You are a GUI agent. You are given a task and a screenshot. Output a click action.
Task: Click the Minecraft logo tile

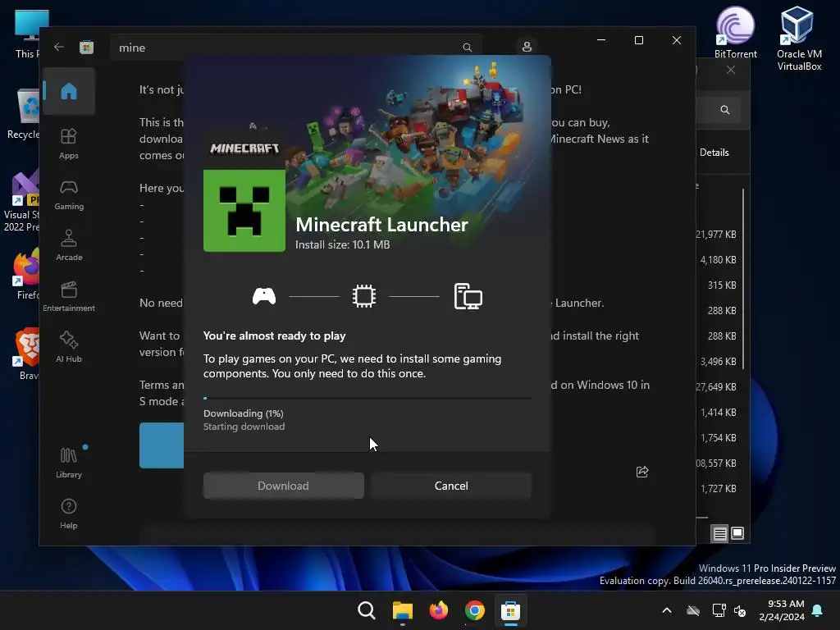point(244,148)
